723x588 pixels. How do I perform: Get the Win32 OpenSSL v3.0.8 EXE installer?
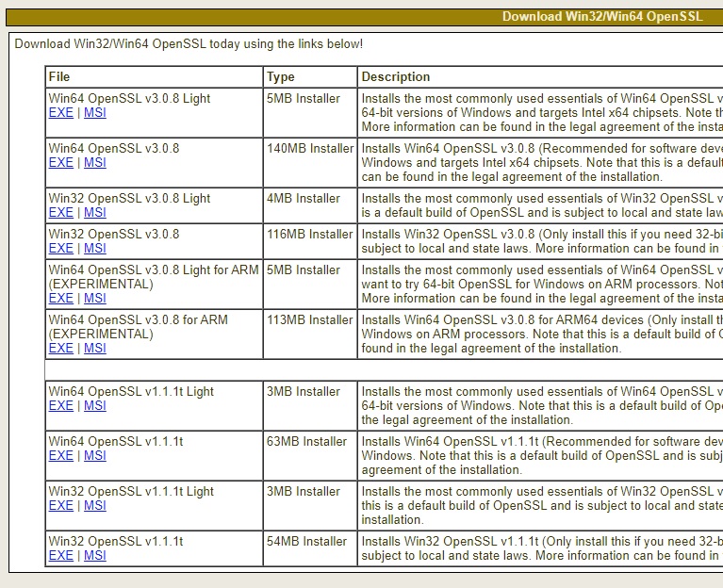60,249
